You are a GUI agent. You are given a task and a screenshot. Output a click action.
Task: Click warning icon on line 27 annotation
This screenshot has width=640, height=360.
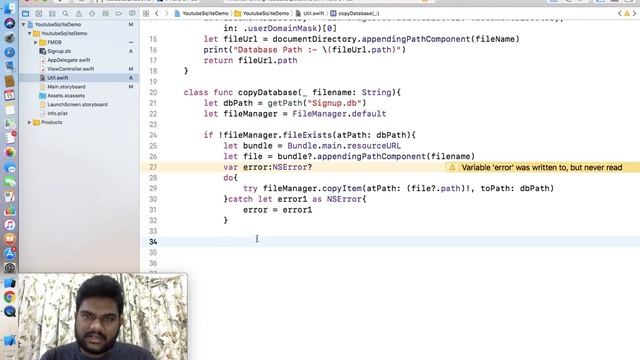click(452, 167)
